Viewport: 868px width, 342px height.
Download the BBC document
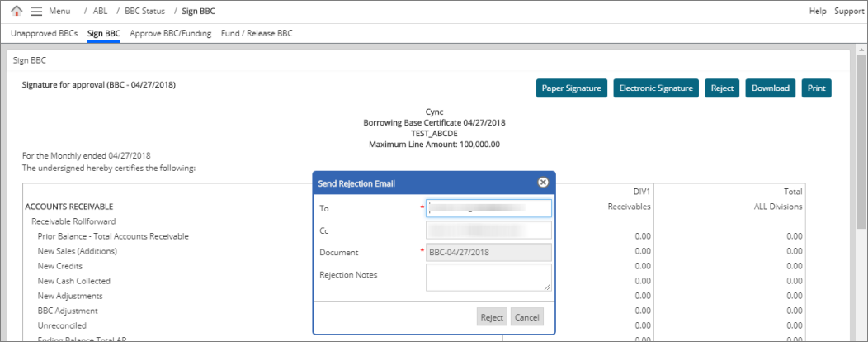coord(771,88)
